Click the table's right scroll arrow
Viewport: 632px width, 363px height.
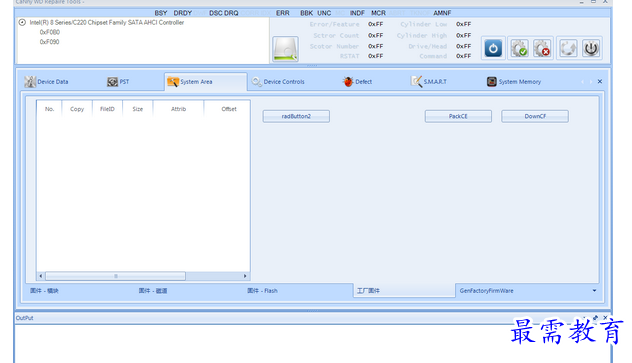pyautogui.click(x=245, y=276)
